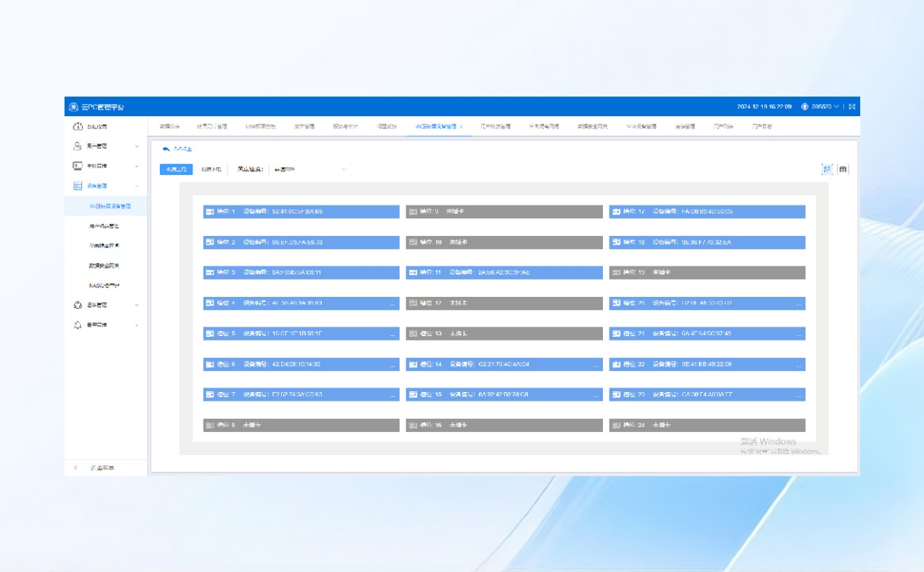Select 3U服务器设备管理 in the sidebar
This screenshot has height=572, width=924.
click(x=105, y=206)
